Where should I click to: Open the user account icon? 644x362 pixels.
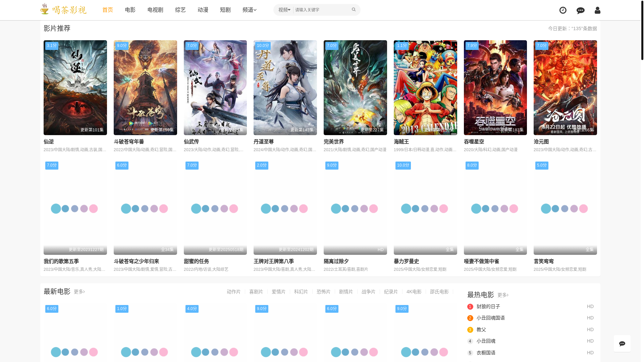597,10
